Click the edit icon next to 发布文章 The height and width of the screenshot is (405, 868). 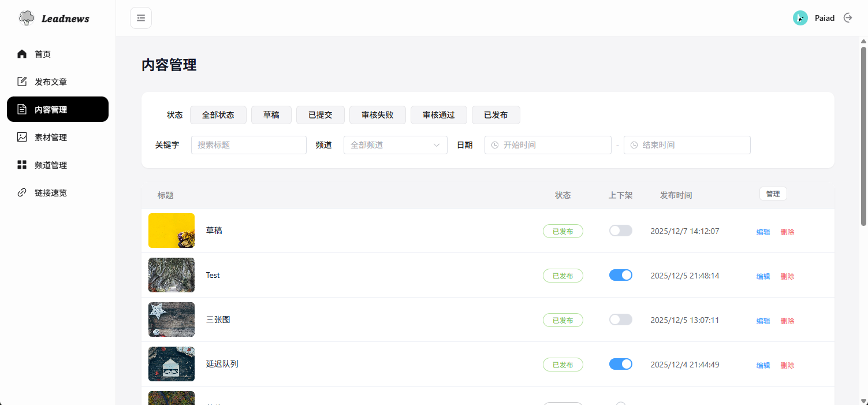[x=22, y=81]
